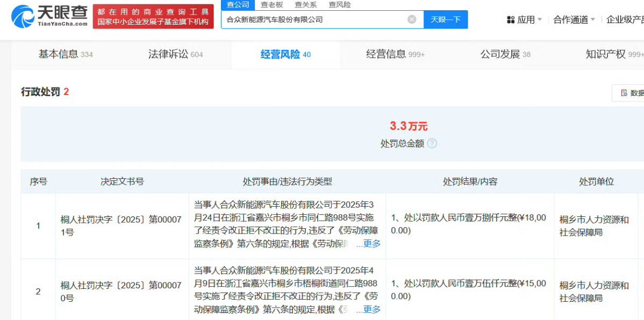This screenshot has width=644, height=320.
Task: Click the 天眼一下 search button
Action: coord(446,19)
